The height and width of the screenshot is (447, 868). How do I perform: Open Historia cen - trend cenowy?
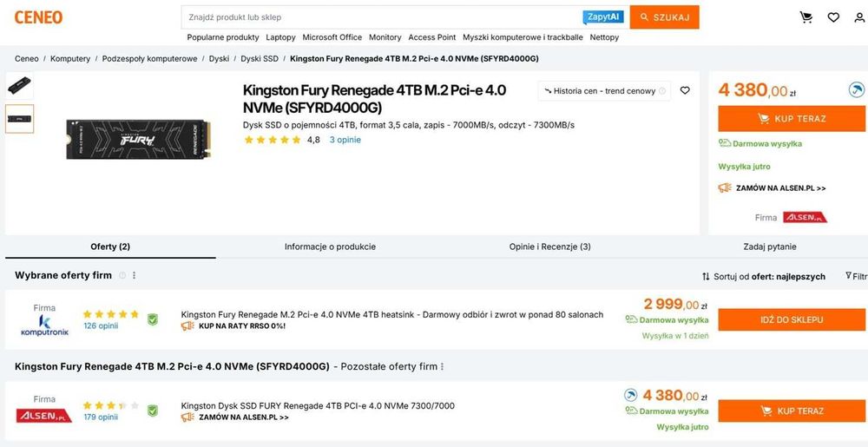pyautogui.click(x=604, y=91)
